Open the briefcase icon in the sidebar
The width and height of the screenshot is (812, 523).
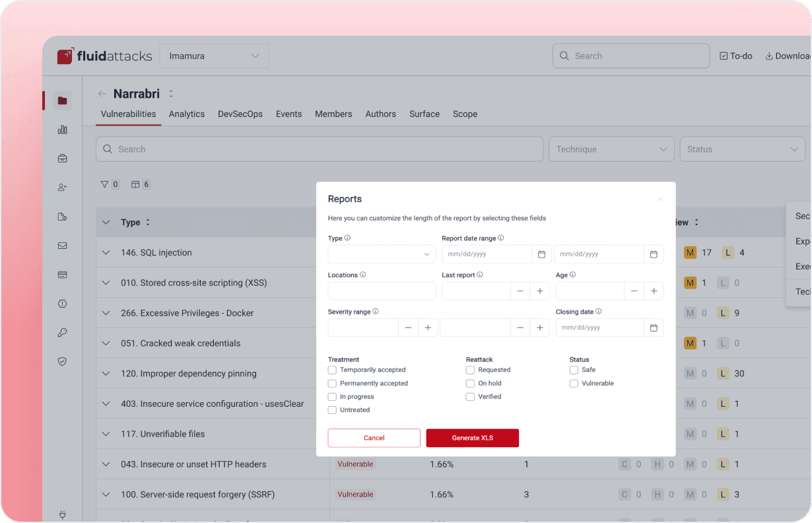(62, 158)
